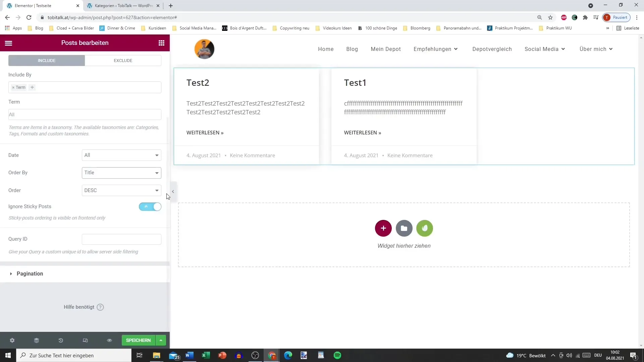Click Weiterlesen link under Test2
The image size is (644, 362).
point(205,133)
